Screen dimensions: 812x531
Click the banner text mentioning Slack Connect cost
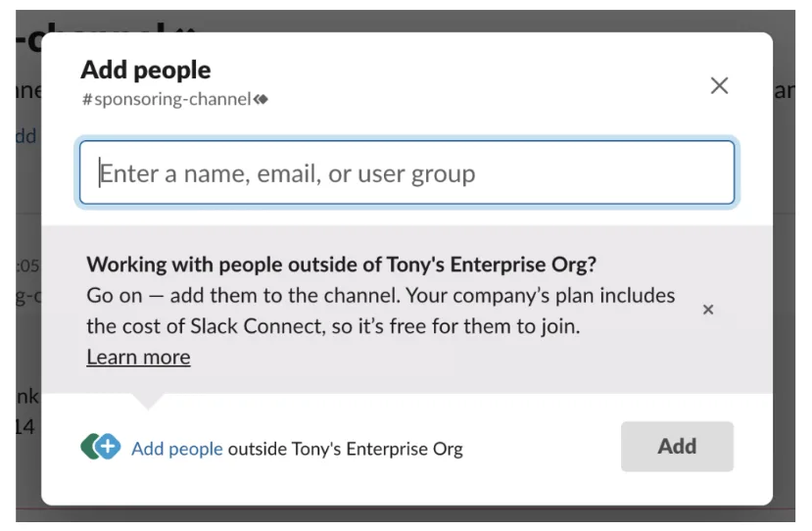tap(380, 311)
